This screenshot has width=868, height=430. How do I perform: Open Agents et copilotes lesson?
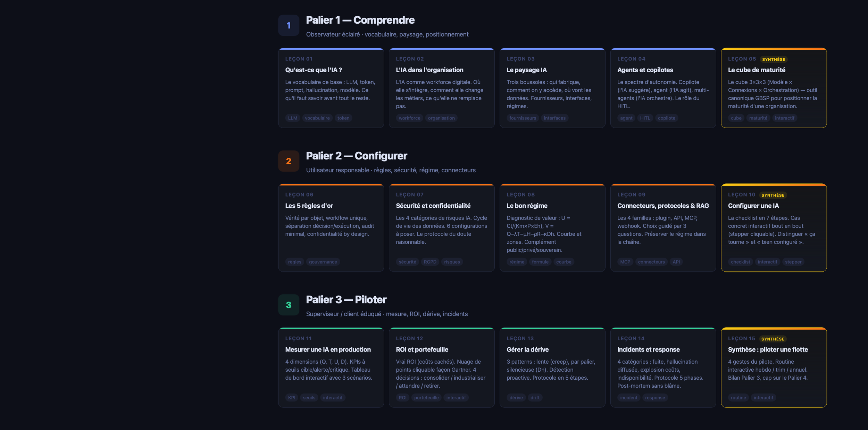tap(663, 88)
